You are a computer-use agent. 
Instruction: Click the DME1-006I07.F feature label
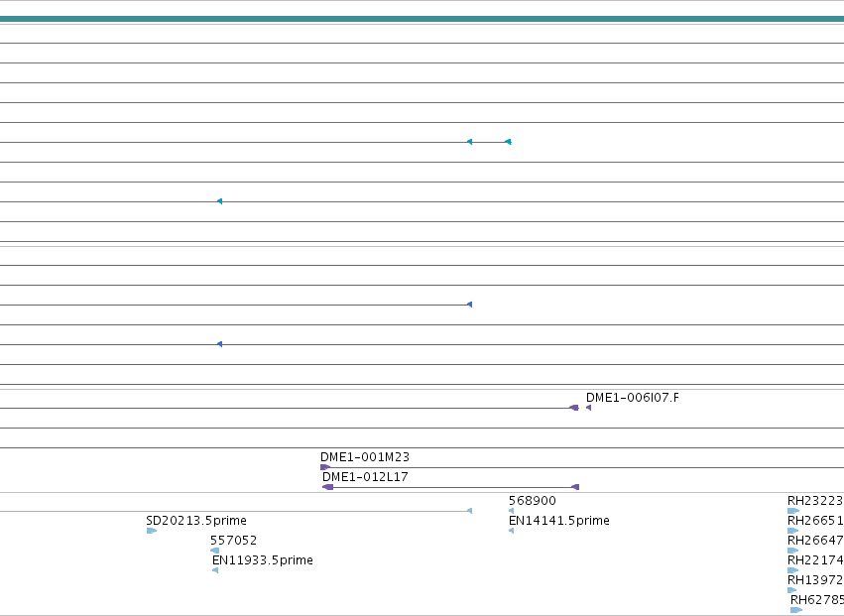[x=633, y=398]
